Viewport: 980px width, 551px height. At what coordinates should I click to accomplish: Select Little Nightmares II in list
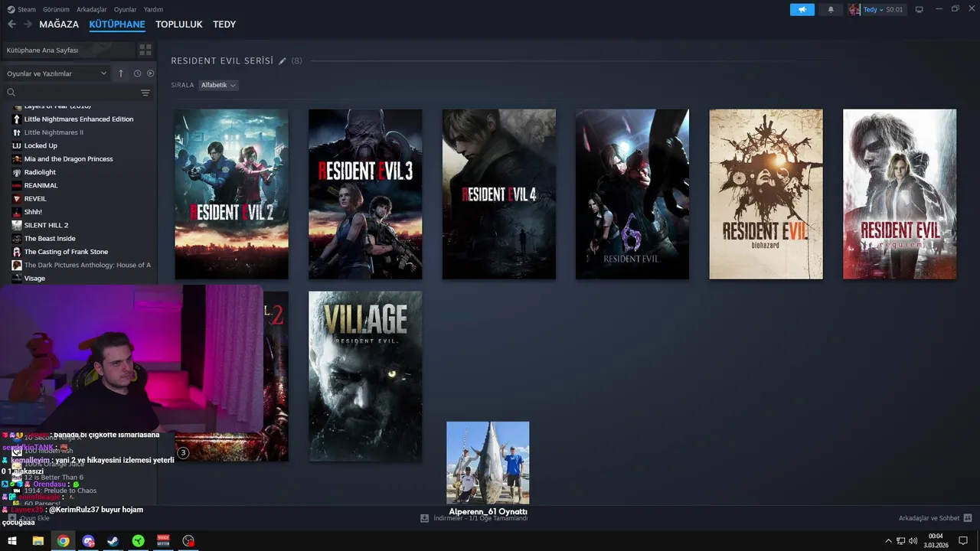pyautogui.click(x=54, y=132)
